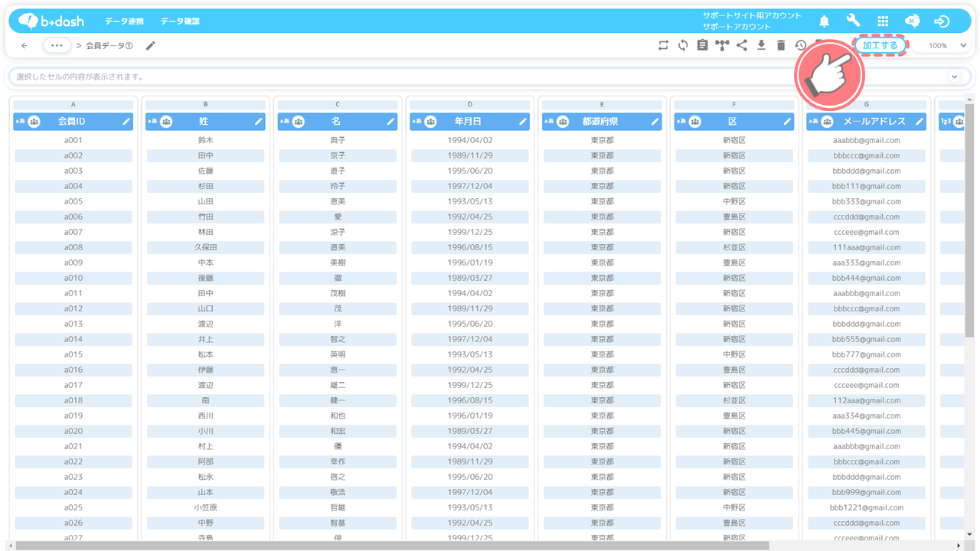The height and width of the screenshot is (551, 980).
Task: Edit the 名 column with its pencil
Action: pos(390,122)
